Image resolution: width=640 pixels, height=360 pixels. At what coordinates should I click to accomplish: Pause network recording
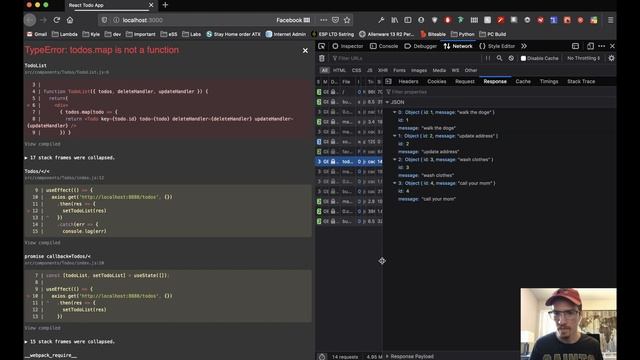pyautogui.click(x=488, y=58)
